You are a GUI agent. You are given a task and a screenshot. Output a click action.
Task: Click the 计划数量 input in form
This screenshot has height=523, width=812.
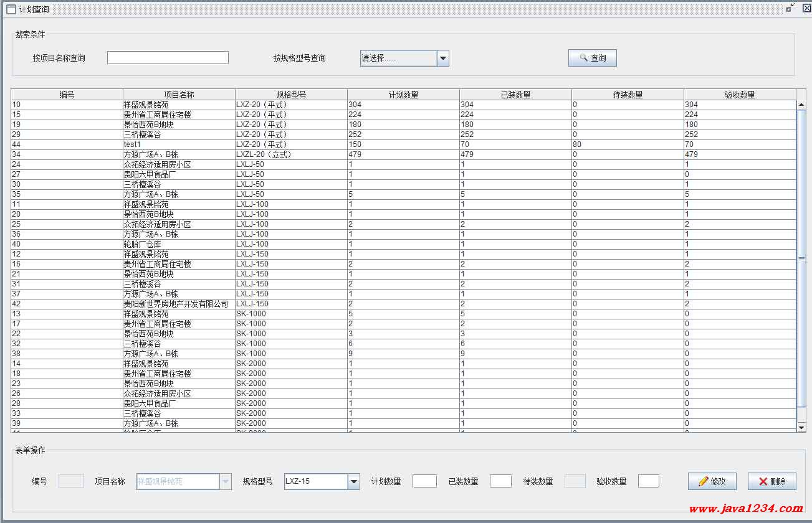(x=424, y=481)
